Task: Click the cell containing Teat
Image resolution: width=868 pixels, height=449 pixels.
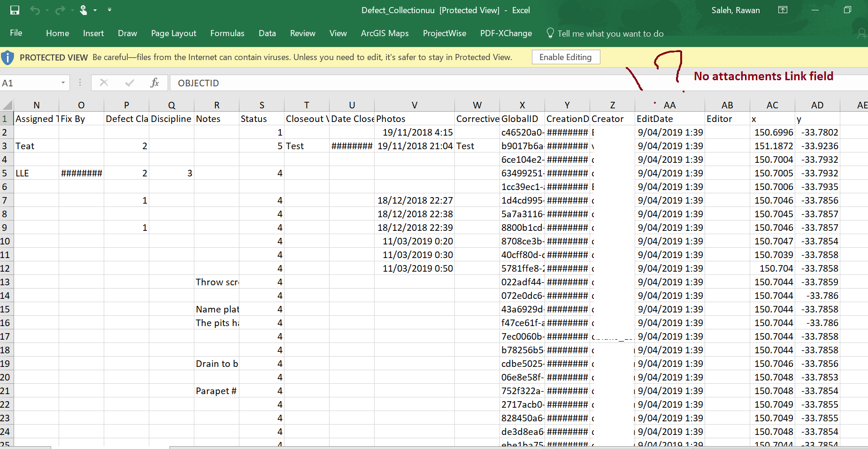Action: point(37,146)
